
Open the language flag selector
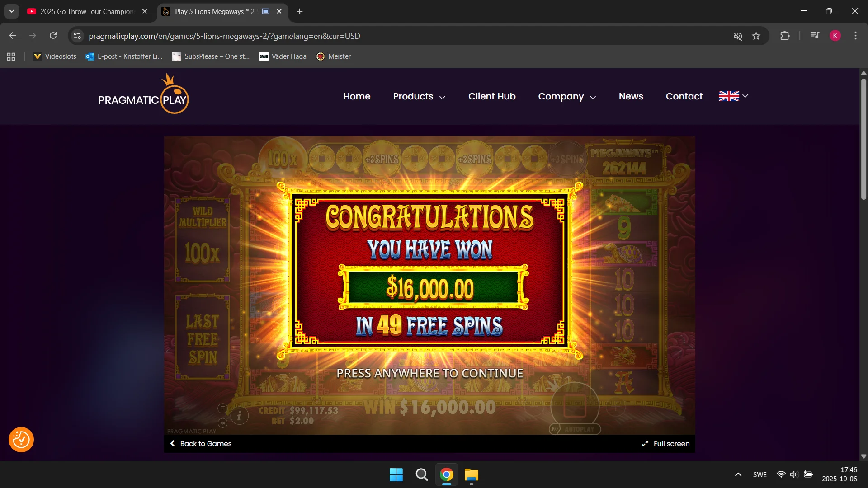(733, 96)
